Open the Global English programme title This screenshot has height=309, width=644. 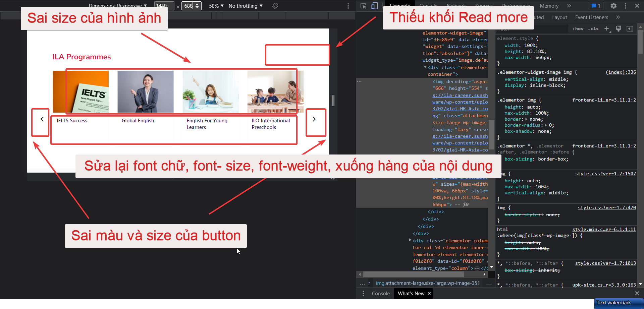[x=138, y=121]
